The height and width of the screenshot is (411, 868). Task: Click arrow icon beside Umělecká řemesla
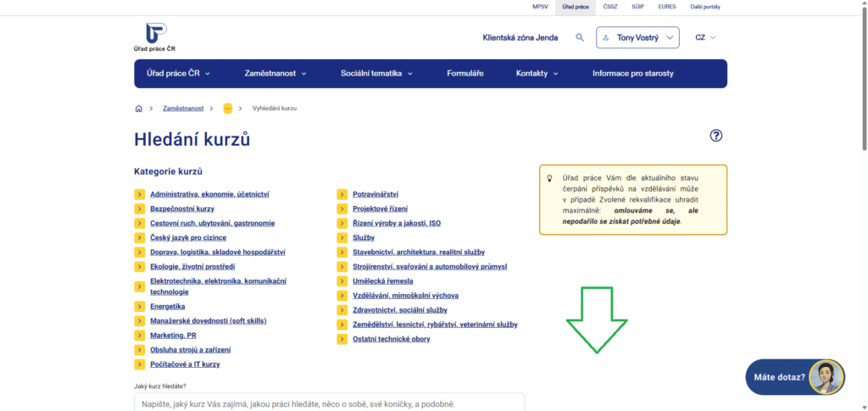[x=342, y=281]
